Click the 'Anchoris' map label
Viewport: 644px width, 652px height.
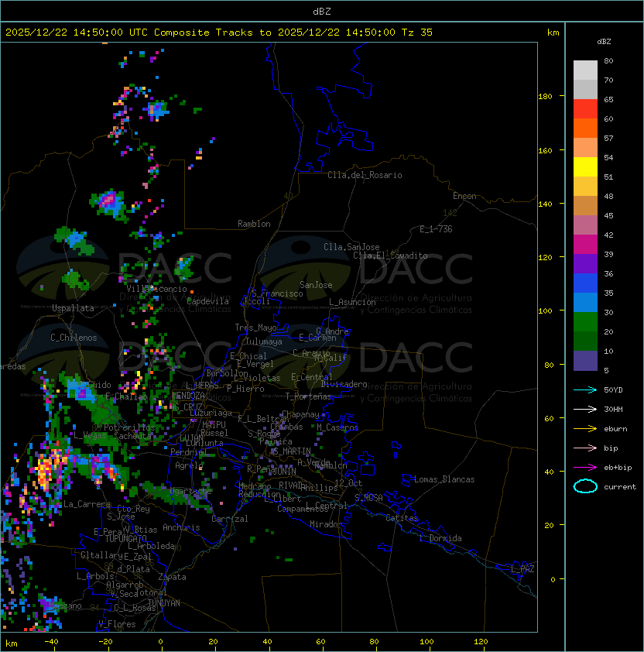(x=181, y=527)
